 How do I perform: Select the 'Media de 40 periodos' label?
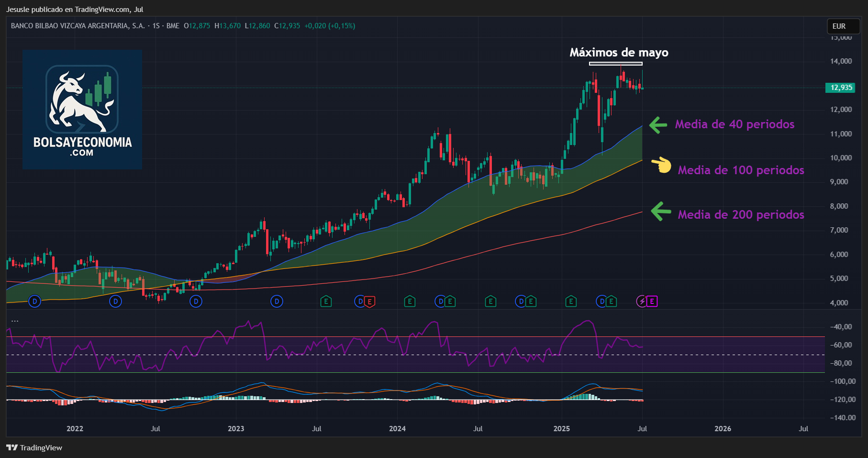coord(734,124)
